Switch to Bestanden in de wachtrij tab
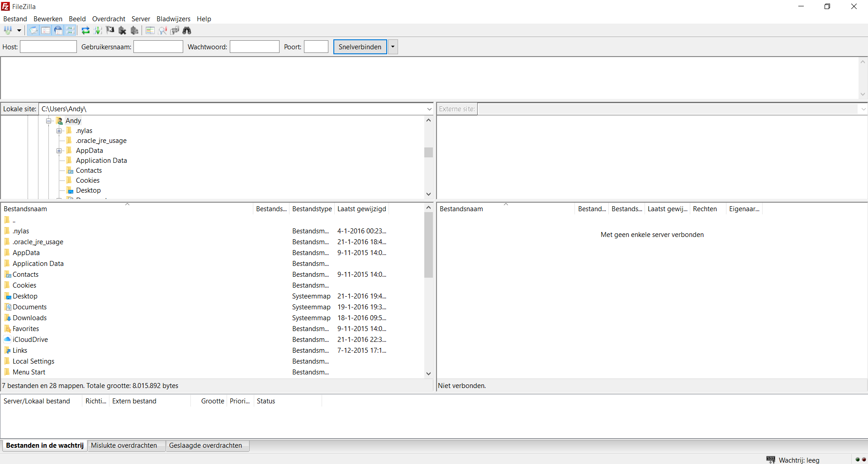Image resolution: width=868 pixels, height=464 pixels. pyautogui.click(x=45, y=445)
